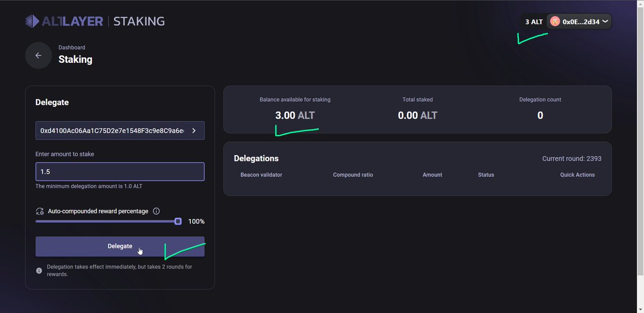Click the STAKING header text
The width and height of the screenshot is (644, 313).
click(139, 21)
